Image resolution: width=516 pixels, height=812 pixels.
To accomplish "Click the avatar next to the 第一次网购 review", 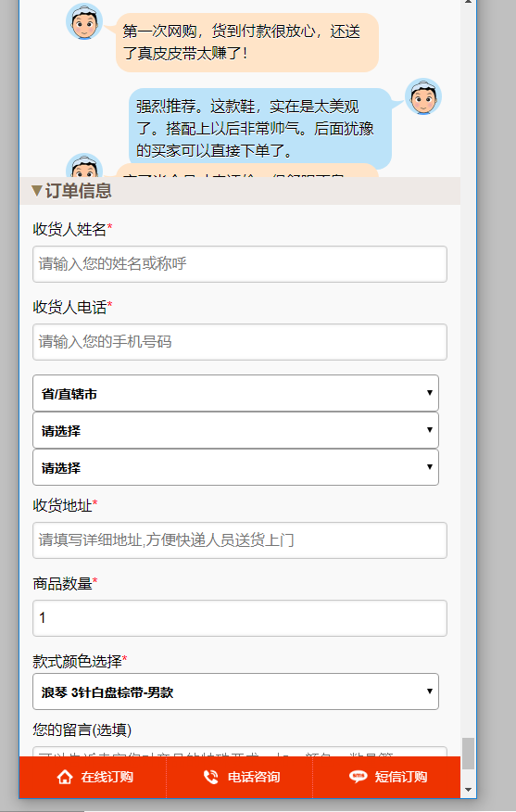I will pos(84,21).
